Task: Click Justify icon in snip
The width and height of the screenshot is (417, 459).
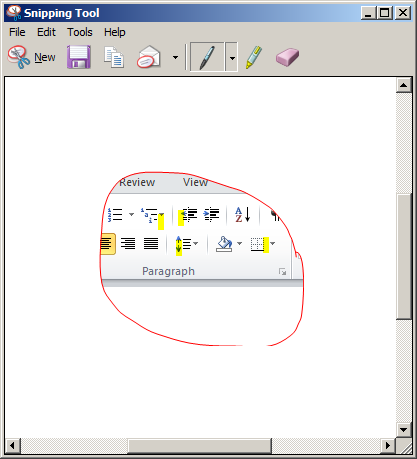Action: point(151,244)
